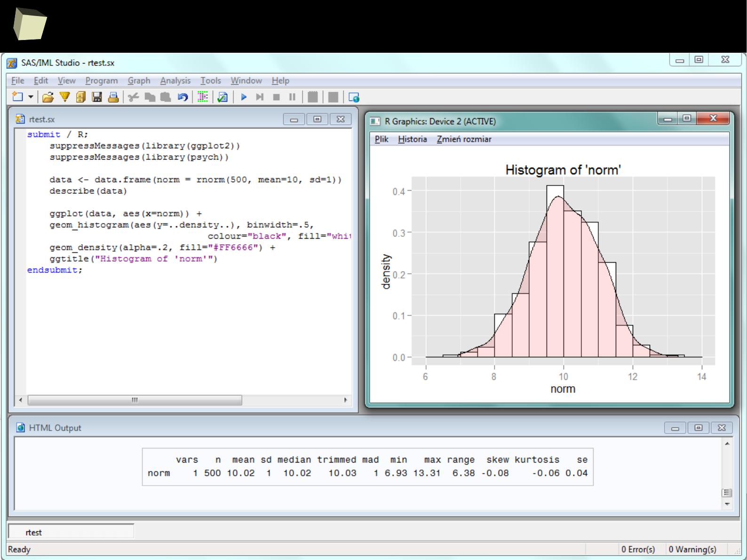
Task: Open Historia menu in R Graphics window
Action: tap(413, 139)
